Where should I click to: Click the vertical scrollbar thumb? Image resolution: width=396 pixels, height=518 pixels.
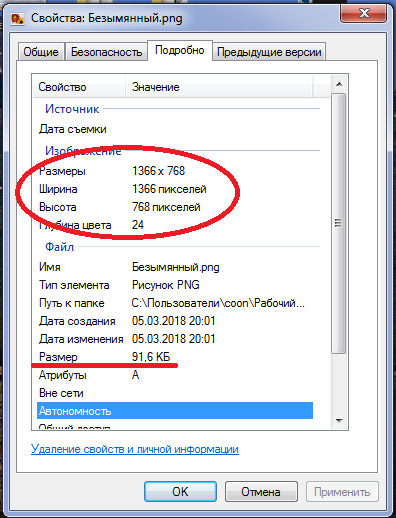339,223
